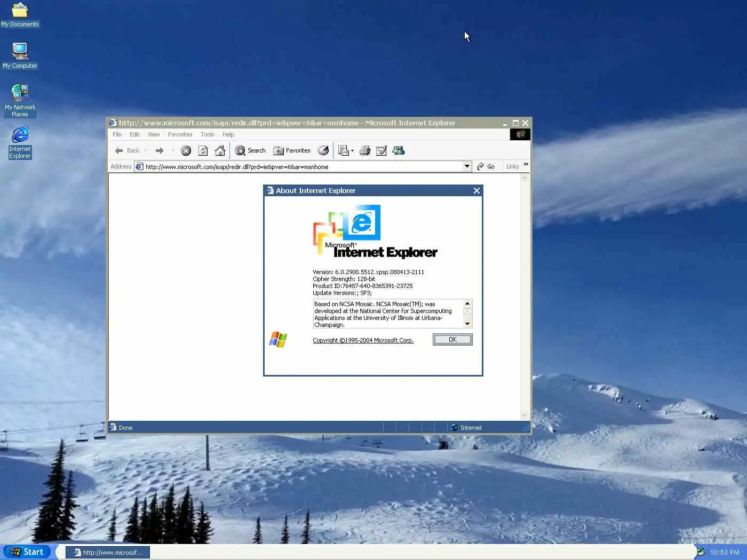
Task: Open the Back history dropdown arrow
Action: [146, 150]
